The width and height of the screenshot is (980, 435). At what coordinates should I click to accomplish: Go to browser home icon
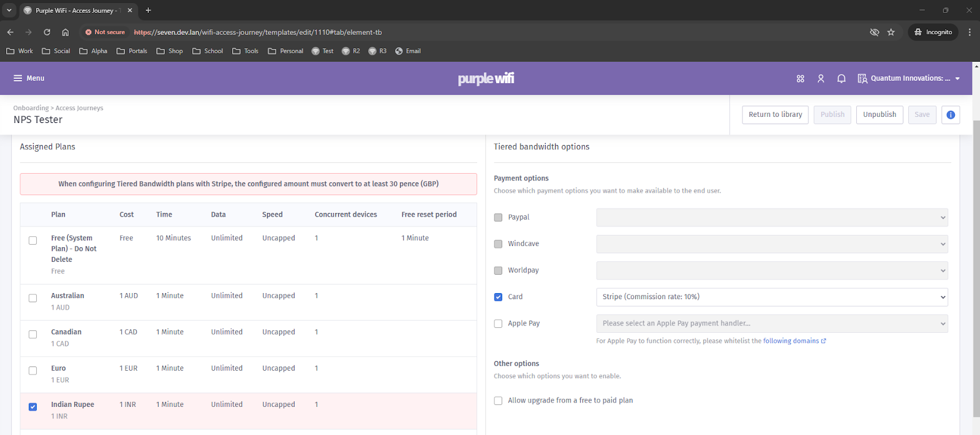[66, 32]
